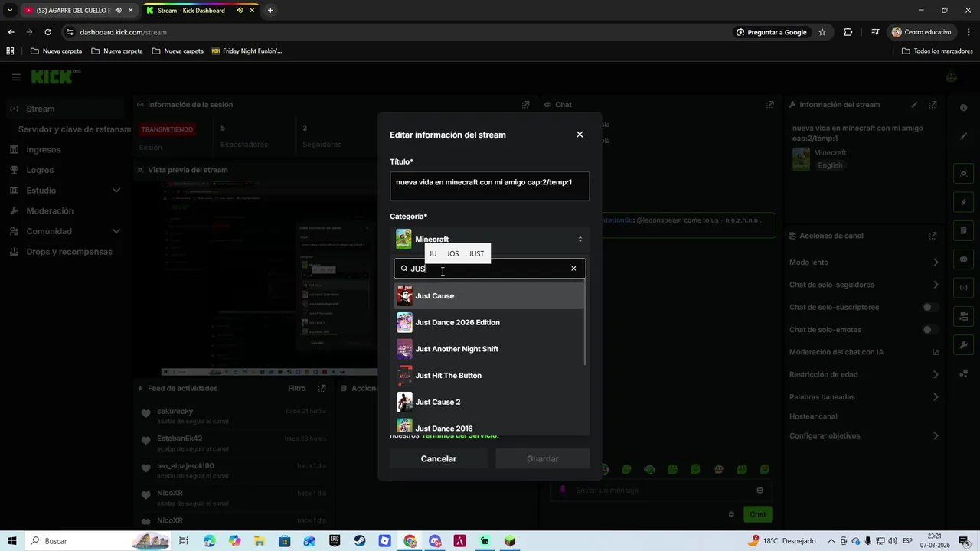Screen dimensions: 980x551
Task: Choose Just Cause 2 from results
Action: point(489,402)
